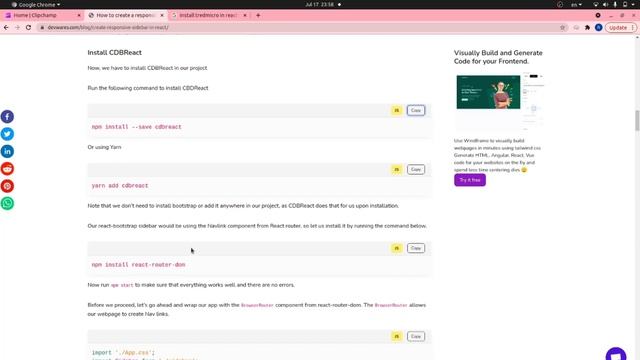The height and width of the screenshot is (360, 640).
Task: Open the Jul 17 clock menu
Action: 320,4
